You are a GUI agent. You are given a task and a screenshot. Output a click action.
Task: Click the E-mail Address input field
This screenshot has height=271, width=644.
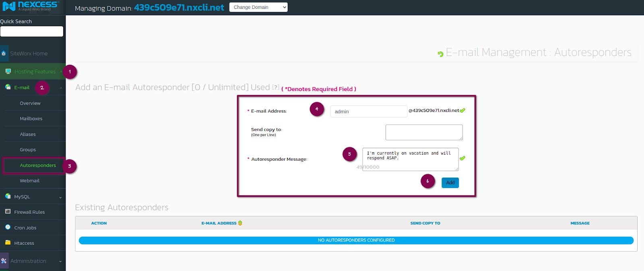click(369, 112)
